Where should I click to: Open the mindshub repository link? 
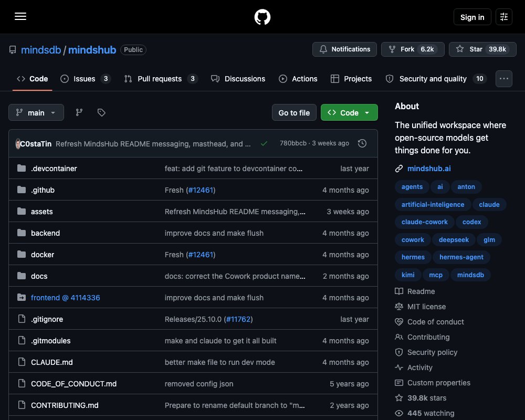click(x=92, y=50)
